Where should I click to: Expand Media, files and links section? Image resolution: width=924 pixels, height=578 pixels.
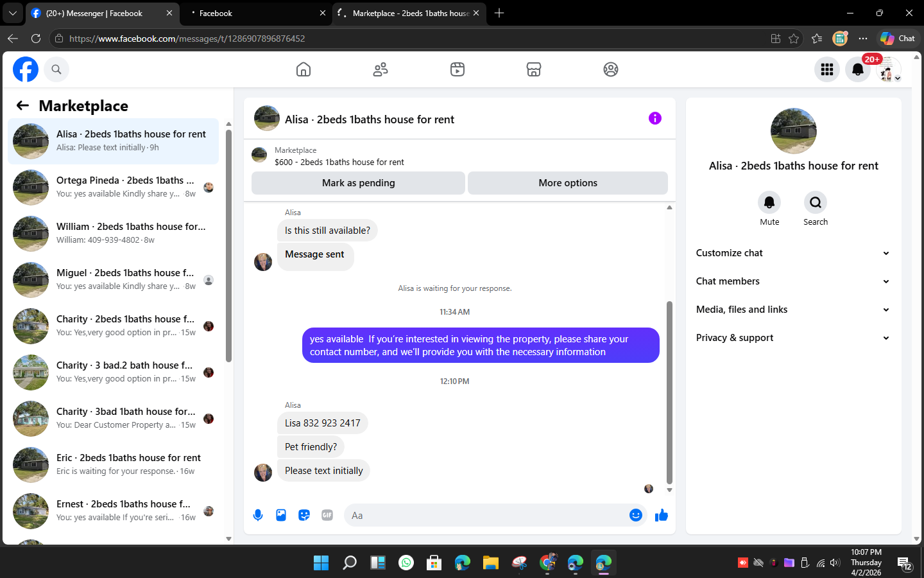pyautogui.click(x=793, y=310)
